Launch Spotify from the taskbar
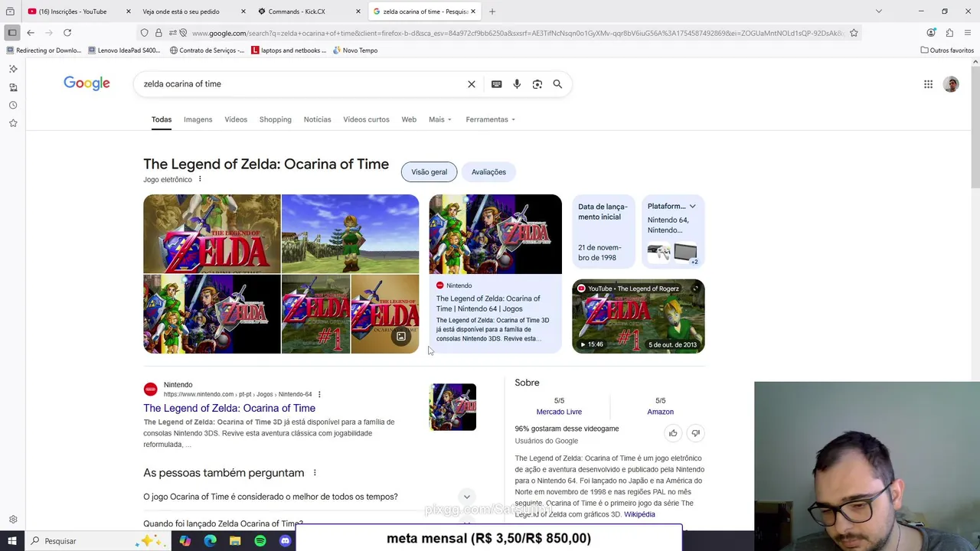Viewport: 980px width, 551px height. click(260, 541)
